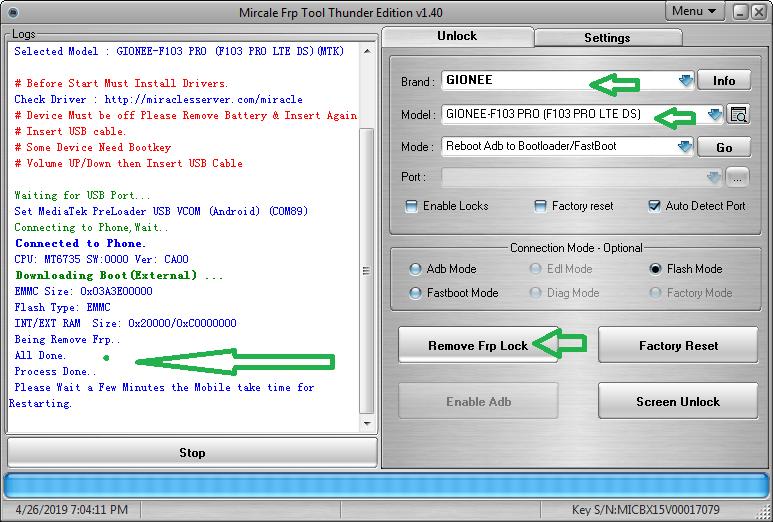Select Adb Mode radio button
Viewport: 773px width, 522px height.
tap(415, 269)
